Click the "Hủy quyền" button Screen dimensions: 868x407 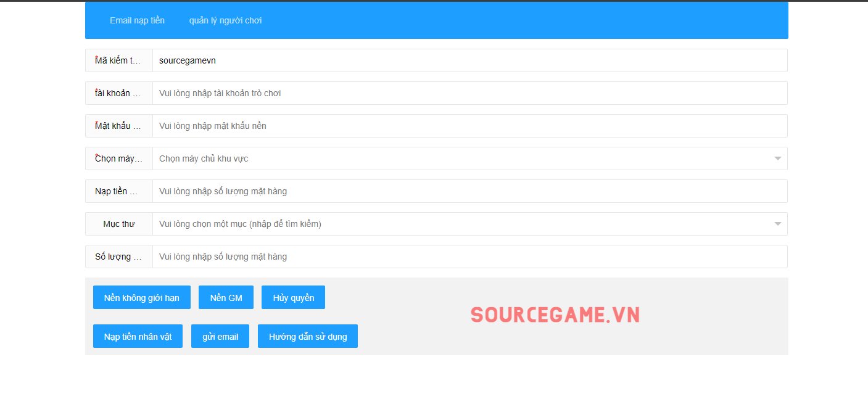[x=294, y=297]
